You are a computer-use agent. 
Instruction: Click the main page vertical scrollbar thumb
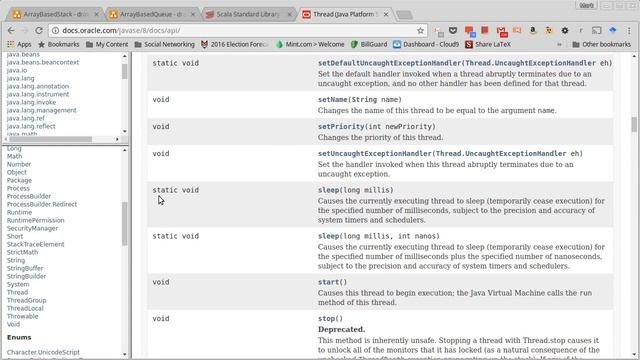point(634,124)
